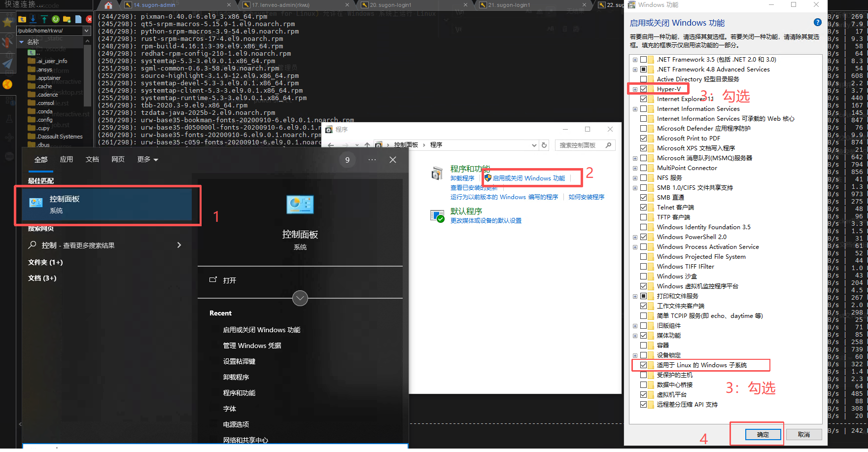868x452 pixels.
Task: Open the starred sessions panel on the left edge
Action: 8,22
